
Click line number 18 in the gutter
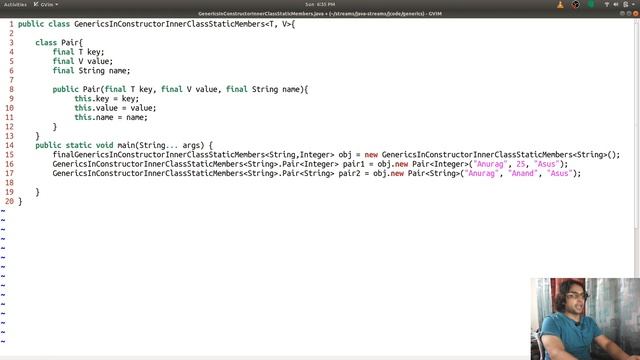point(9,182)
